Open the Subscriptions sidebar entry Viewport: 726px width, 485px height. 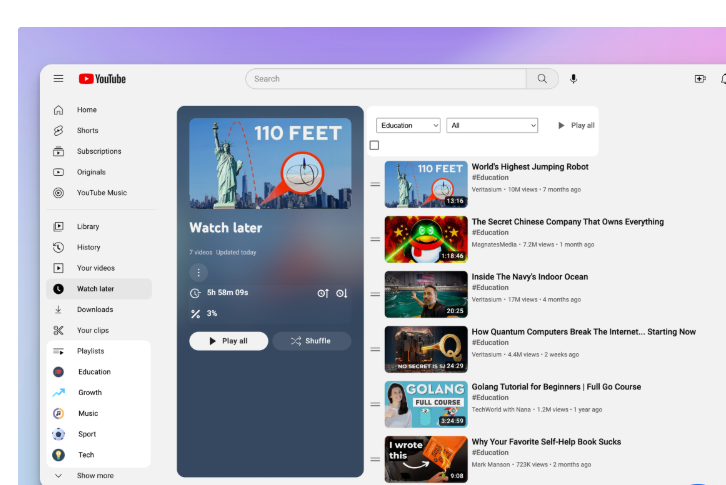tap(99, 151)
